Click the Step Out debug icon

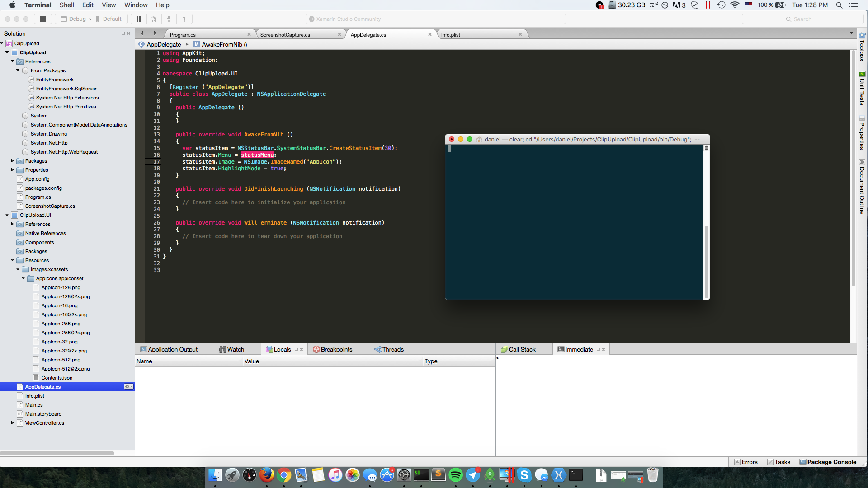(x=184, y=19)
